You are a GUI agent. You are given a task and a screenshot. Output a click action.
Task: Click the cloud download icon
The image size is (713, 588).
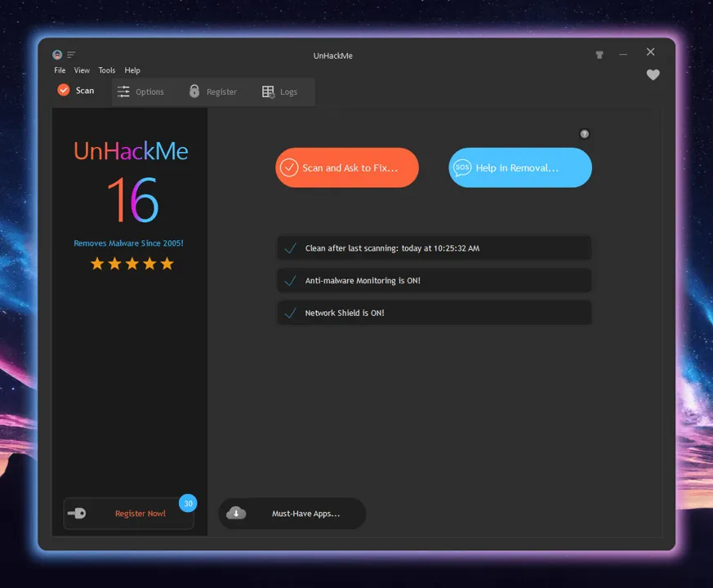click(236, 513)
